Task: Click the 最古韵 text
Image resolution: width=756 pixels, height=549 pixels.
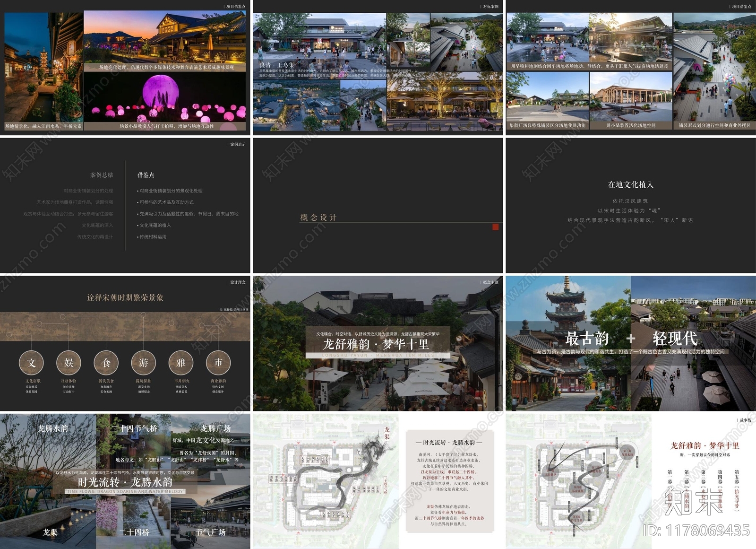Action: 587,338
